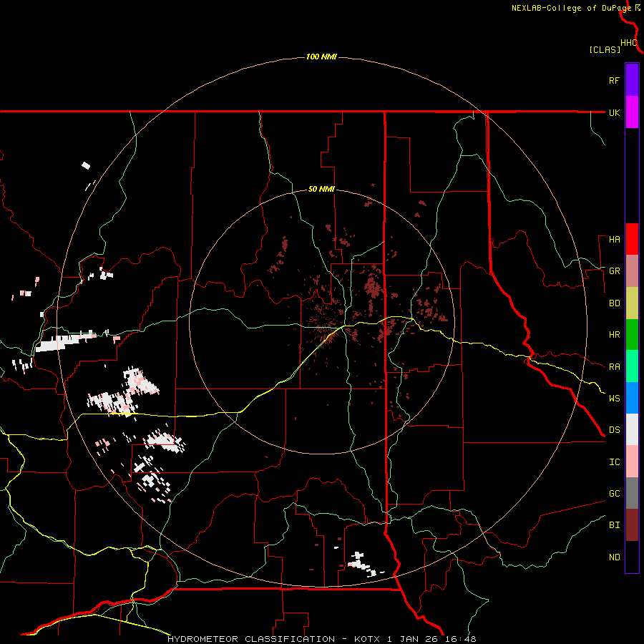Click the 'HA' legend label
The width and height of the screenshot is (644, 644).
click(x=614, y=240)
